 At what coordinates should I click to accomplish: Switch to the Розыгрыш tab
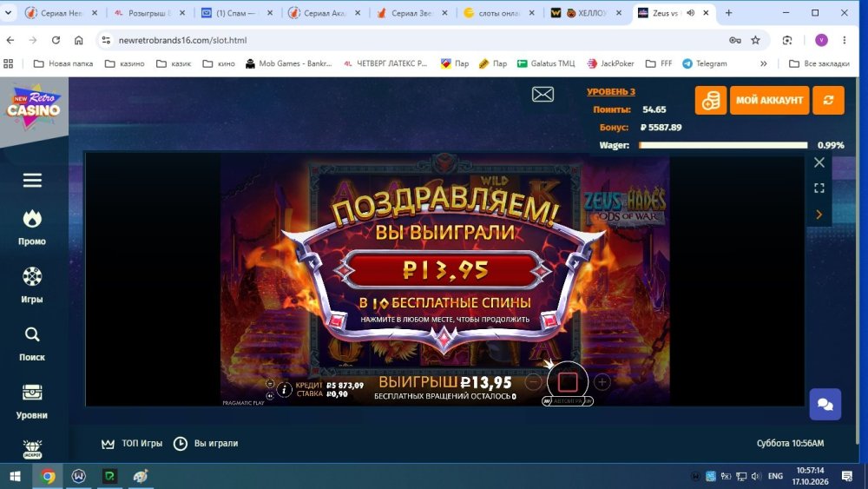[x=149, y=13]
